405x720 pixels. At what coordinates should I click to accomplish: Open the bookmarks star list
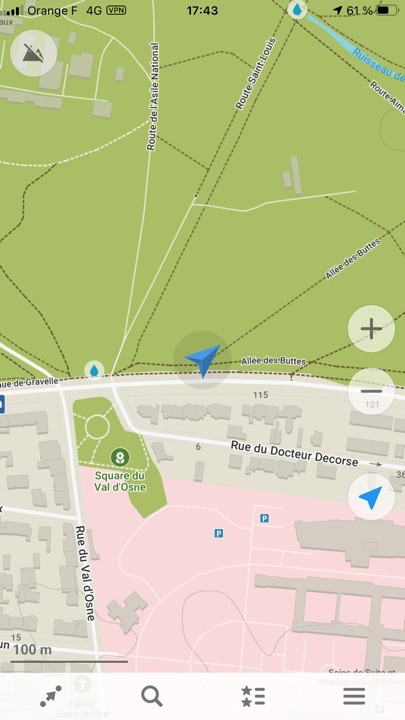253,696
